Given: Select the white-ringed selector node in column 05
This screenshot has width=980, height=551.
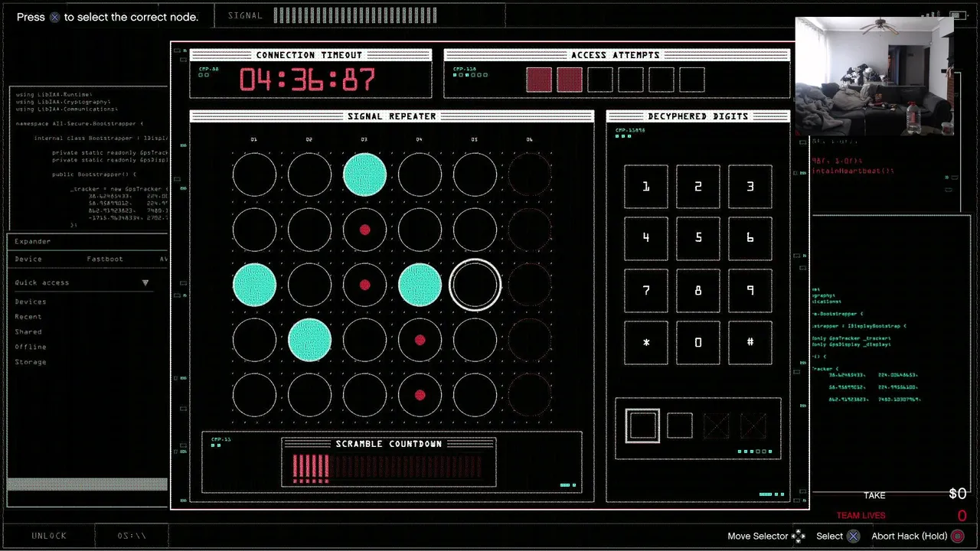Looking at the screenshot, I should 475,285.
